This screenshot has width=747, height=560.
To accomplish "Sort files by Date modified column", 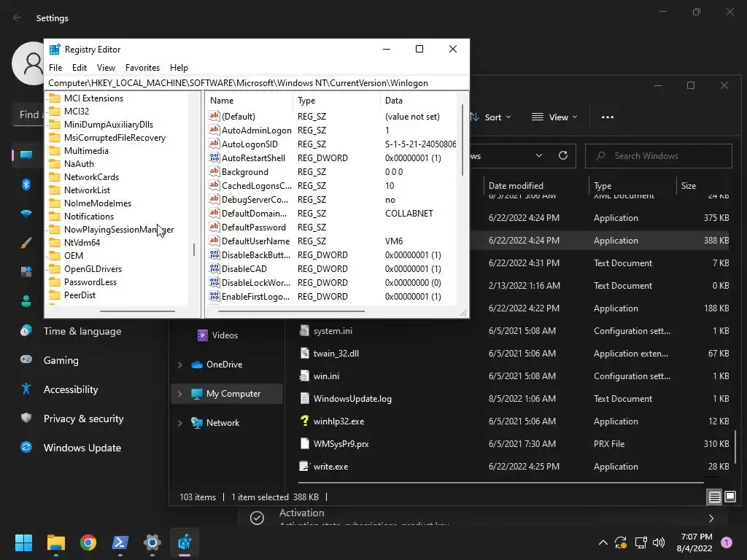I will [x=516, y=186].
